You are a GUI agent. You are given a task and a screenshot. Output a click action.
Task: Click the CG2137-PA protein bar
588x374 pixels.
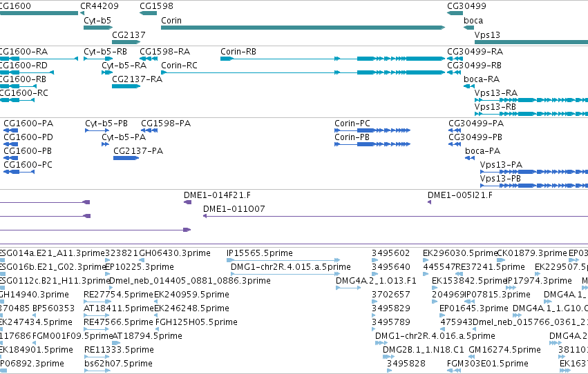coord(126,158)
